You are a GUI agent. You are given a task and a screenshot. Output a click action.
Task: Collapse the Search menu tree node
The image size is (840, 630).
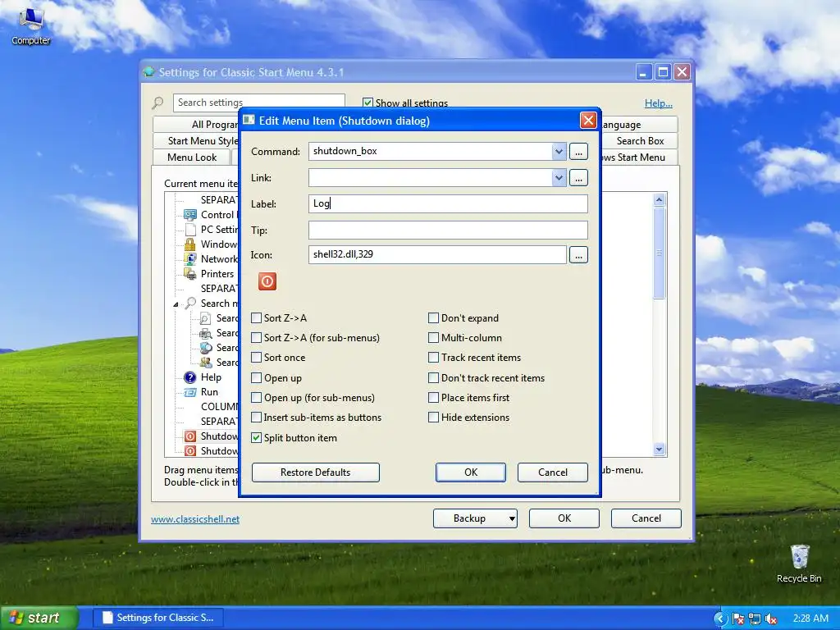(x=176, y=304)
